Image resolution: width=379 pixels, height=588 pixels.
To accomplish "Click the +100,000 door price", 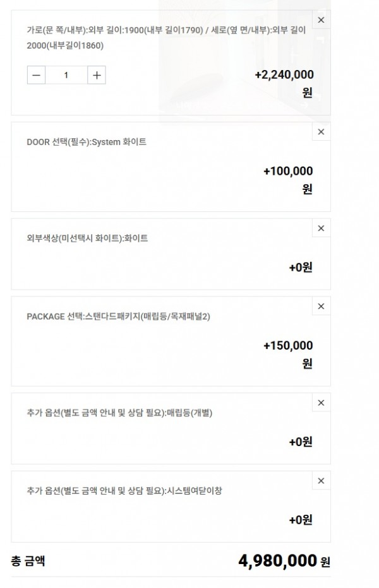I will 289,179.
